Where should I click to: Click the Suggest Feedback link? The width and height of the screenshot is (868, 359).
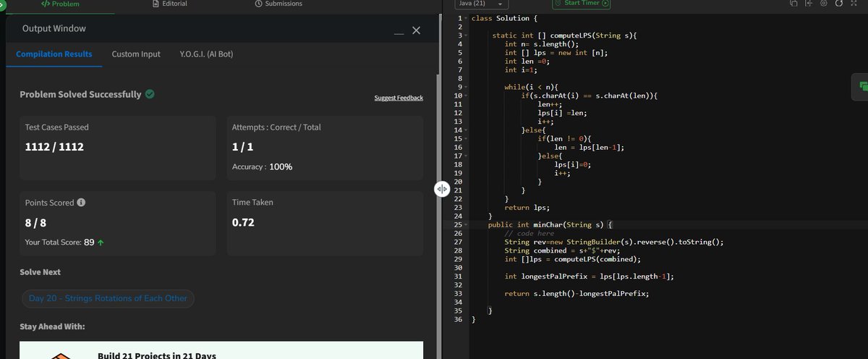[x=399, y=98]
